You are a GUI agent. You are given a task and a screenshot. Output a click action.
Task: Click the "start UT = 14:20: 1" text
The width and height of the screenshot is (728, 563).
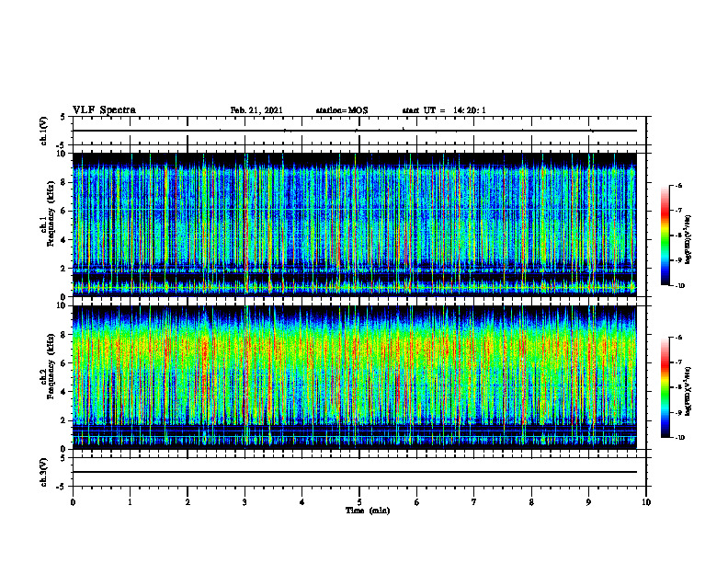coord(444,110)
